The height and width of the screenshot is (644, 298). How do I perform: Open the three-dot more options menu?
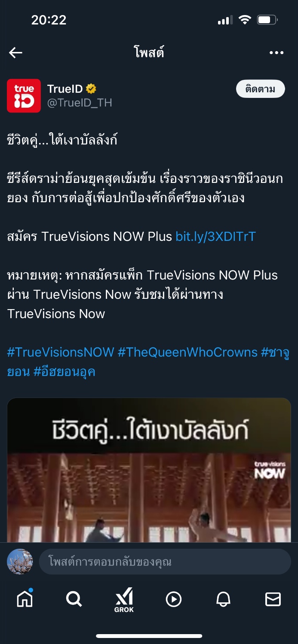(x=276, y=53)
